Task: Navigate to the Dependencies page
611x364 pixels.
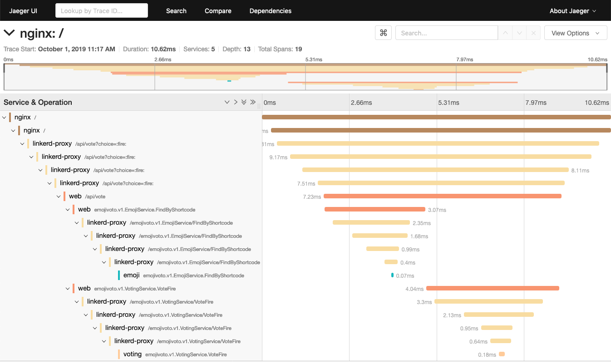Action: (x=271, y=11)
